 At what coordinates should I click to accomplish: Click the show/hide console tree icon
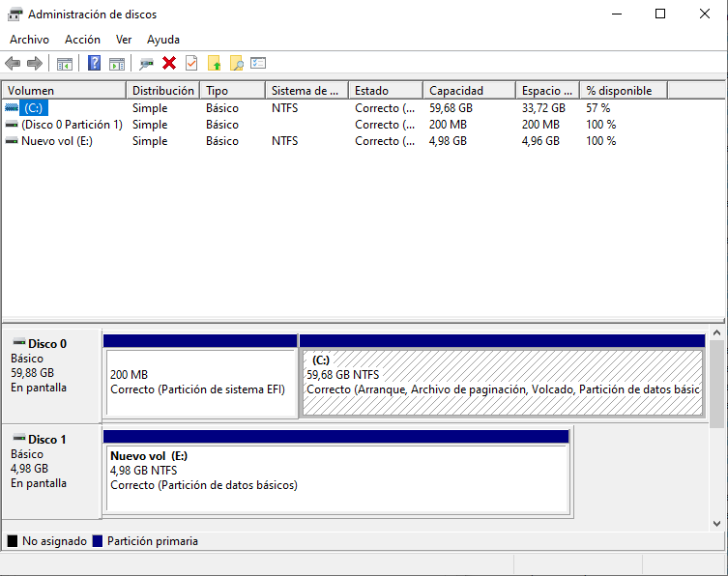(65, 64)
